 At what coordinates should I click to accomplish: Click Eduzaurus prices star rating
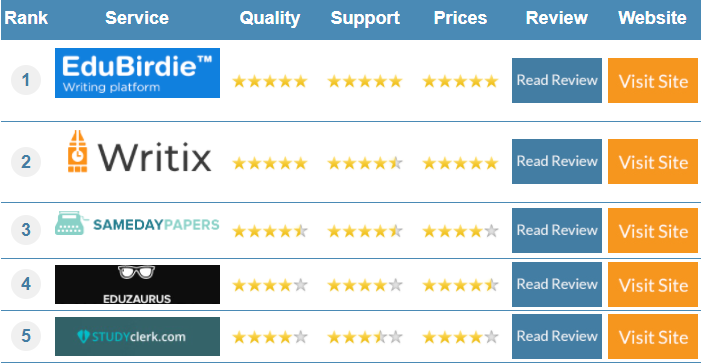(460, 285)
